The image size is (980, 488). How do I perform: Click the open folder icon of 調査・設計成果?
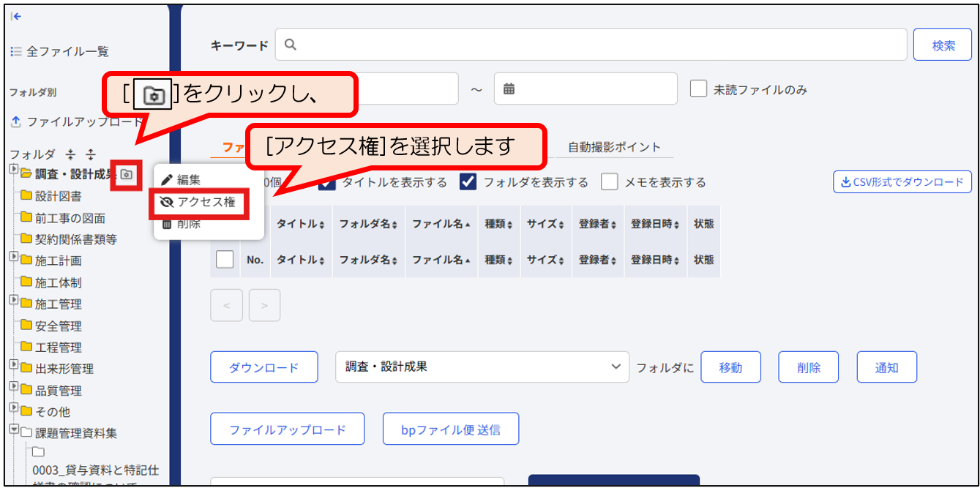coord(27,174)
